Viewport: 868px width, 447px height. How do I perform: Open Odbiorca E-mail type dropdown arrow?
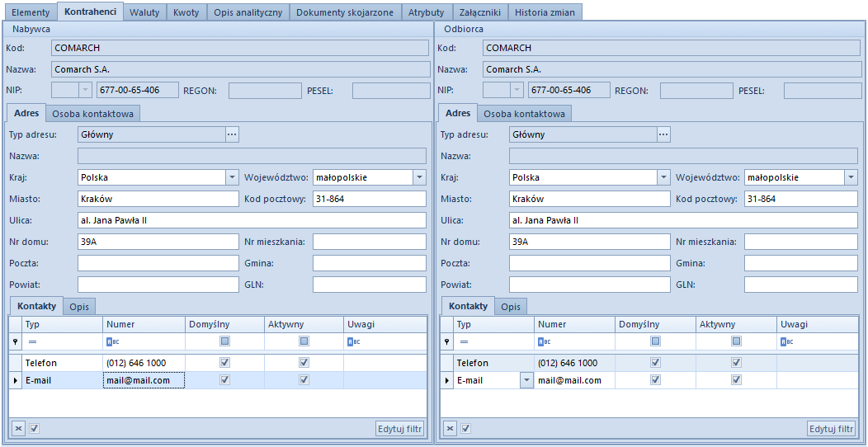coord(527,381)
